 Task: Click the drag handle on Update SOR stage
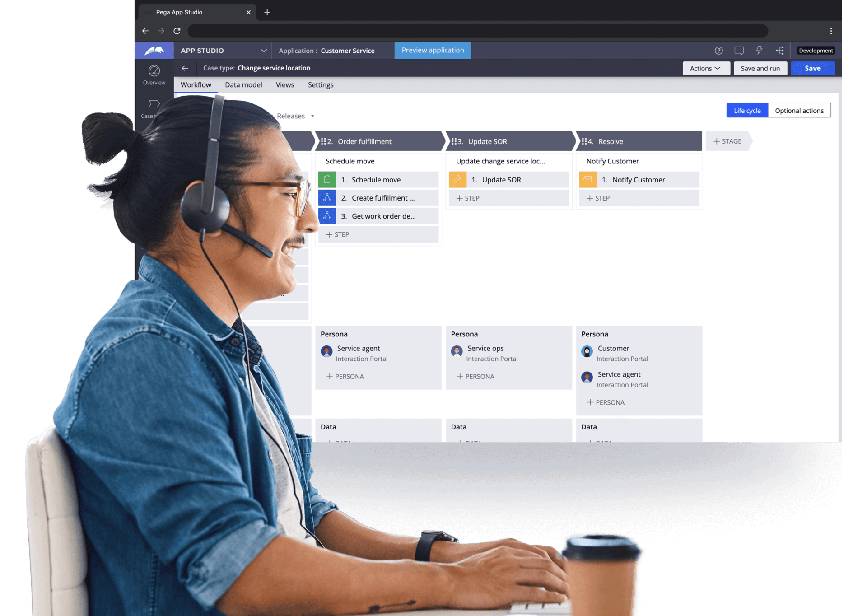pos(454,141)
